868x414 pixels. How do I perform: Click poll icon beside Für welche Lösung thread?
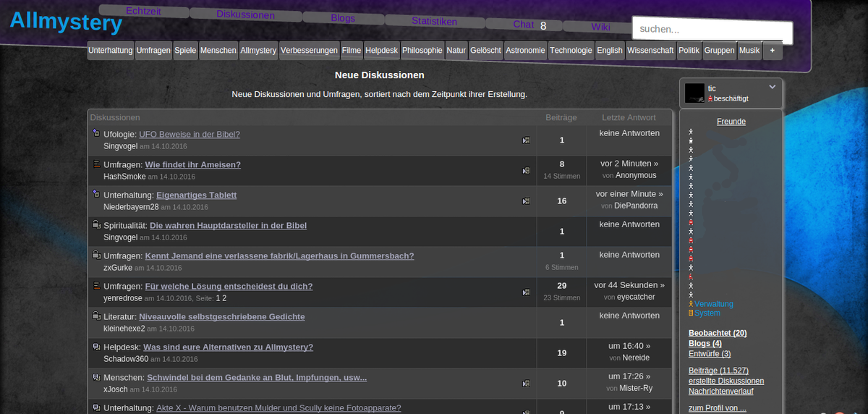96,285
